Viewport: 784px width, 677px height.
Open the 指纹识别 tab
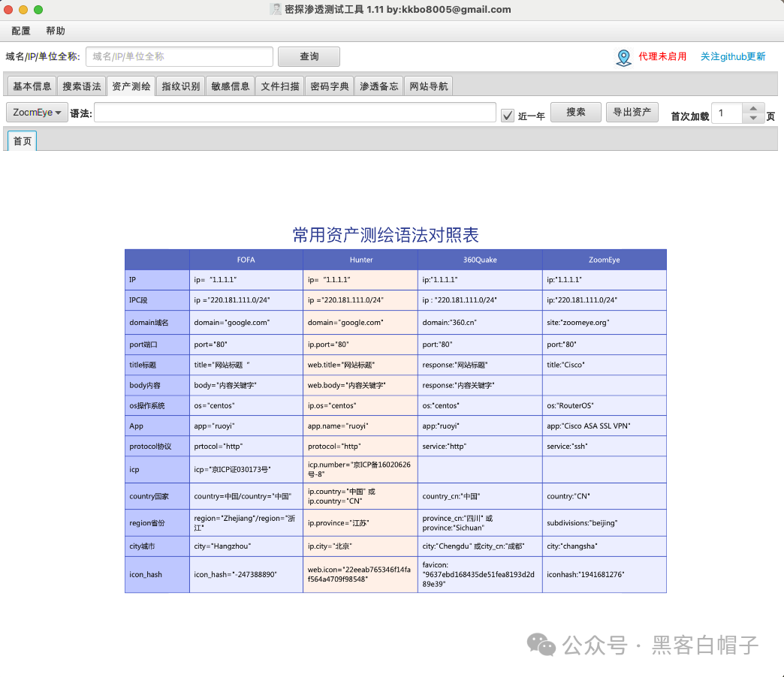click(180, 86)
